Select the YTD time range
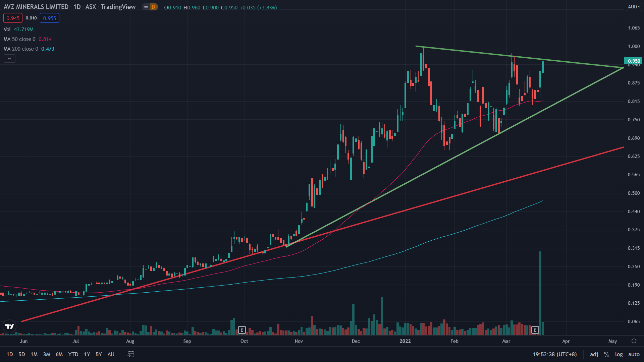 (73, 354)
